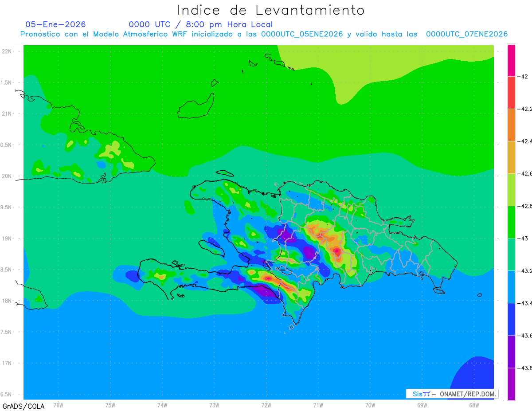Select the date text '05-Ene-2026'

[55, 24]
